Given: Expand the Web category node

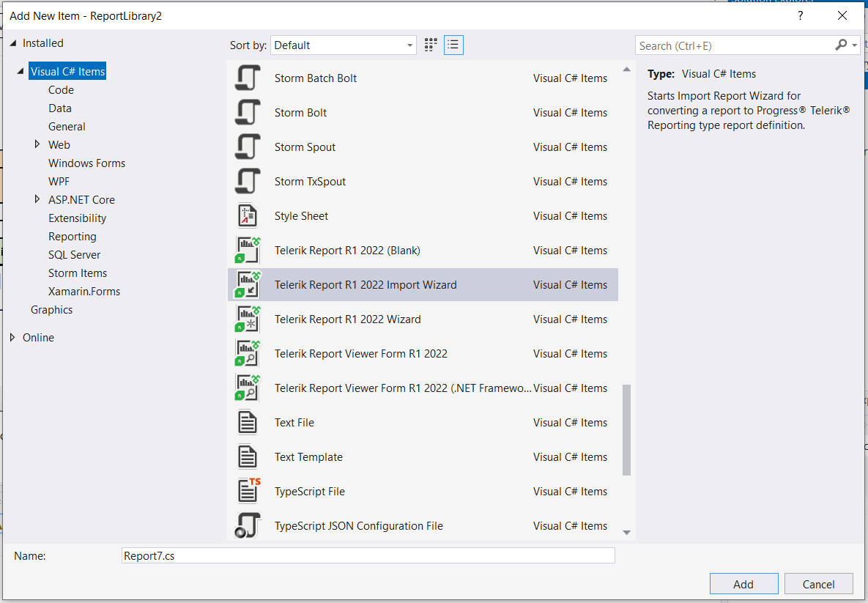Looking at the screenshot, I should tap(37, 144).
